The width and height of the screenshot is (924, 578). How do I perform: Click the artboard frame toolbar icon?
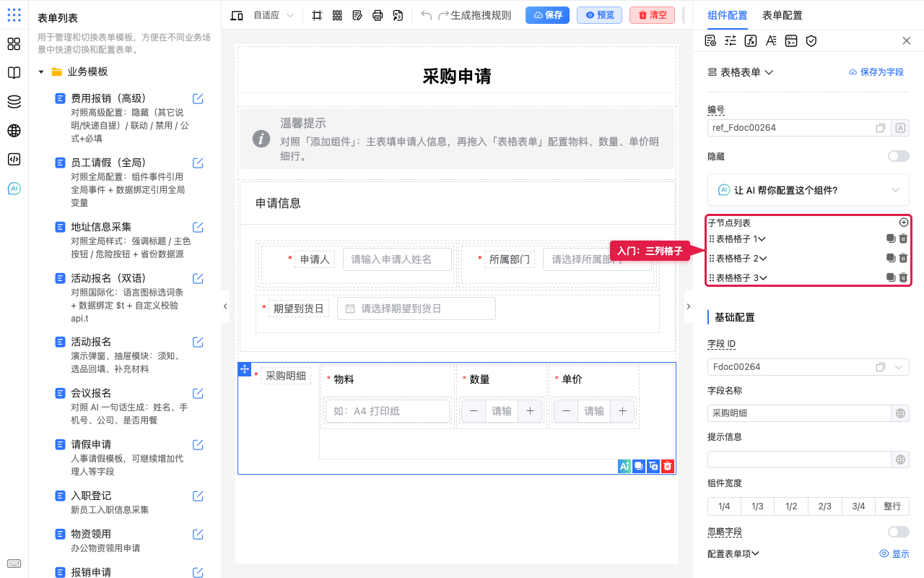tap(317, 15)
